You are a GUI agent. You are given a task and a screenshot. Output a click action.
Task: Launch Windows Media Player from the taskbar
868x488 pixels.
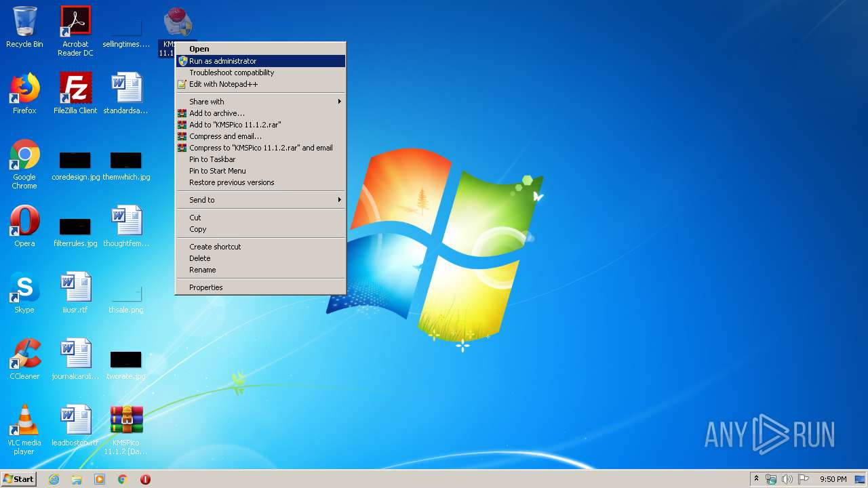pos(100,479)
